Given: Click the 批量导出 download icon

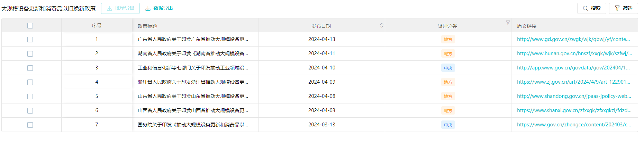Looking at the screenshot, I should 109,8.
